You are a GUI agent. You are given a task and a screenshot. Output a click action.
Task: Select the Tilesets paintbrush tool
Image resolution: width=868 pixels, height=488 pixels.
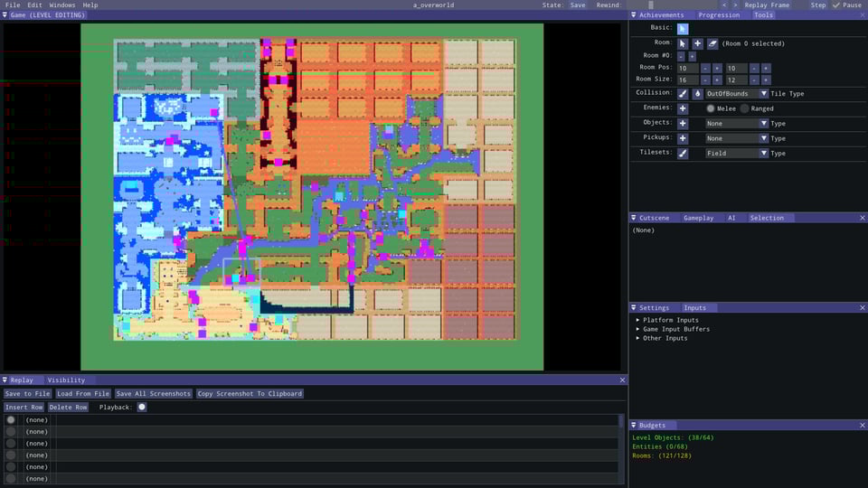(683, 154)
